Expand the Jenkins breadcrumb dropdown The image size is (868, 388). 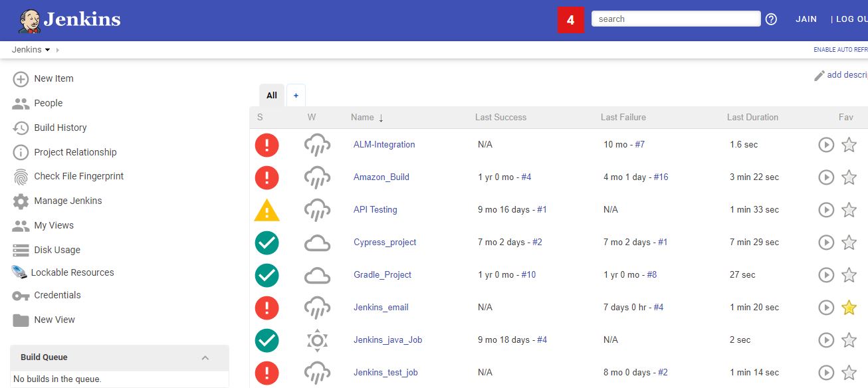tap(45, 49)
